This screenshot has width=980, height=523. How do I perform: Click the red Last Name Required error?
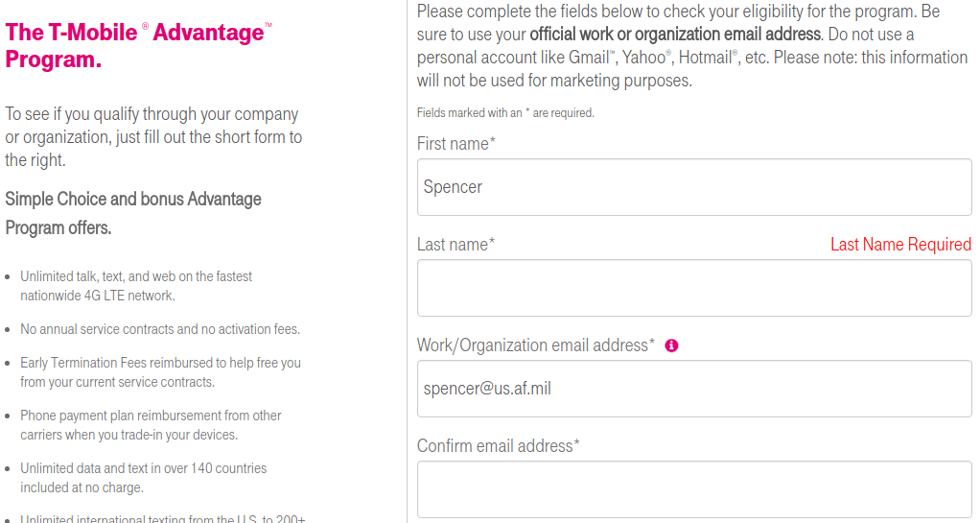coord(900,244)
